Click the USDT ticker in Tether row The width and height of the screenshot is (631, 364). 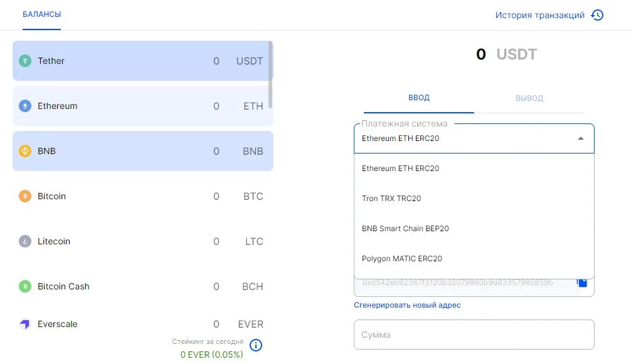pos(250,61)
